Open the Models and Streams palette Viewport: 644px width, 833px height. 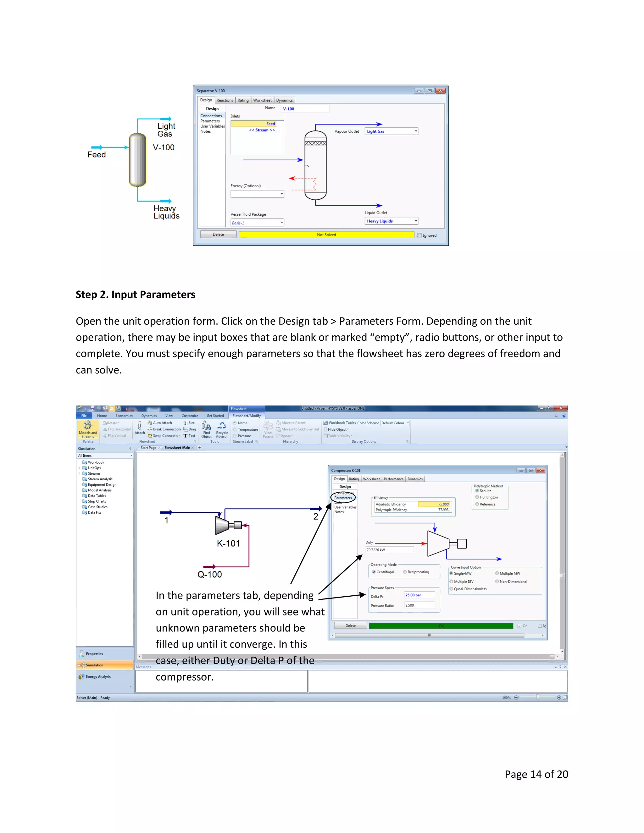click(x=88, y=429)
